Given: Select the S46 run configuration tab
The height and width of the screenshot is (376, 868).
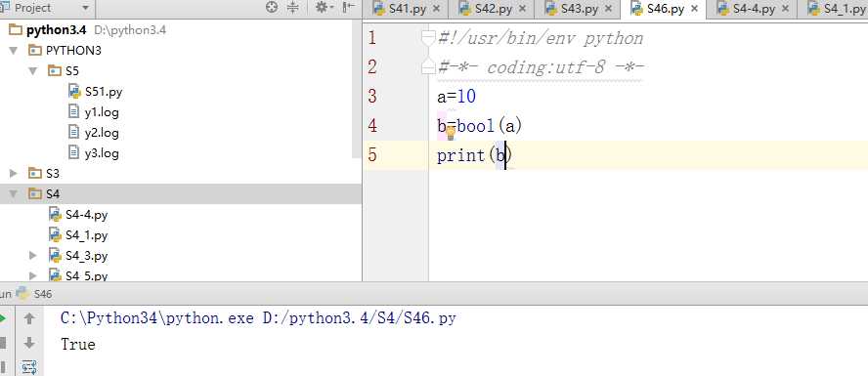Looking at the screenshot, I should 33,294.
